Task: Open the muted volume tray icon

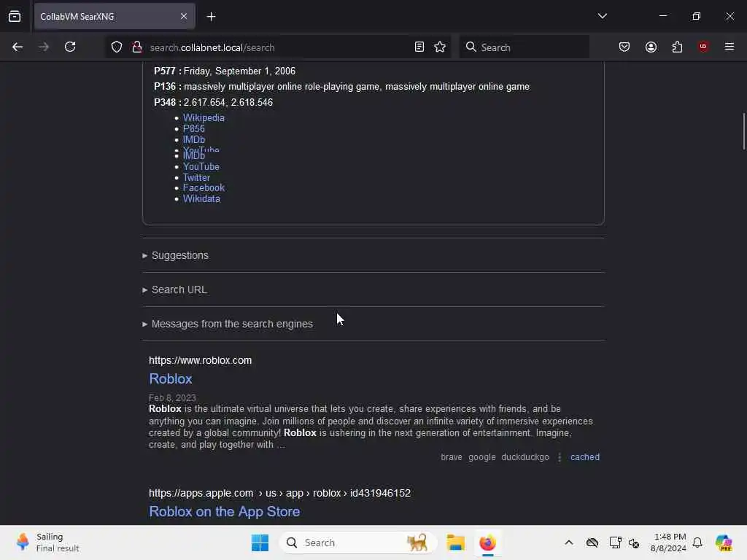Action: point(634,542)
